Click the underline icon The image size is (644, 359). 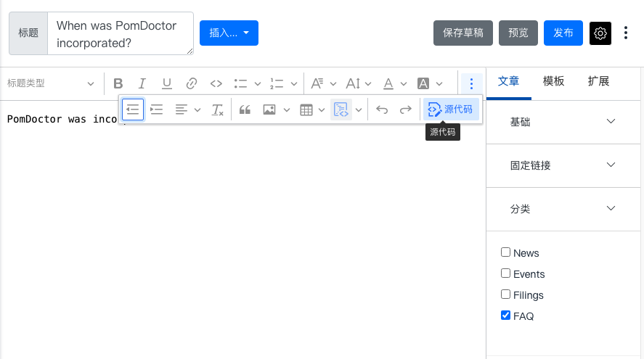(x=167, y=83)
